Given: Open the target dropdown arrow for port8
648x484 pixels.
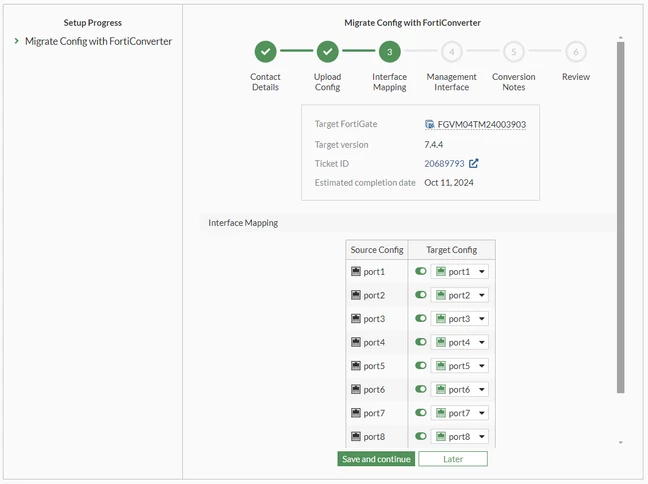Looking at the screenshot, I should [481, 436].
